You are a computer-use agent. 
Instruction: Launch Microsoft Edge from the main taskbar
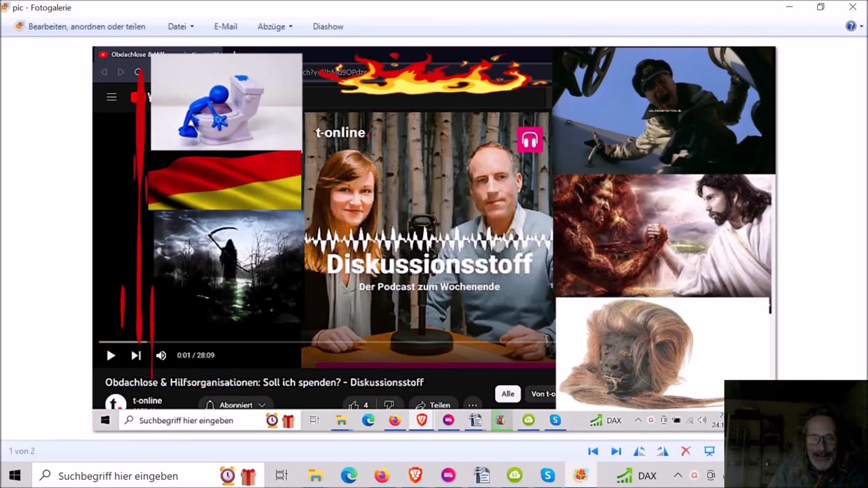(349, 476)
